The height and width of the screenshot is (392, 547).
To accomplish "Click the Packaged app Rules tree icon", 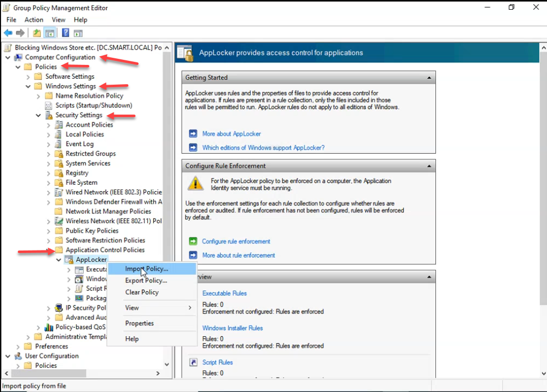I will 79,298.
